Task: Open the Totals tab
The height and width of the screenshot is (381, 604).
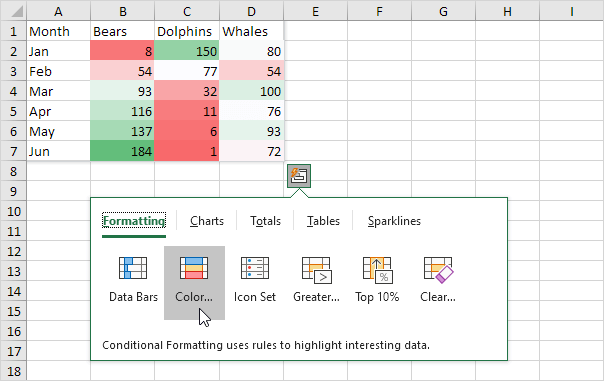Action: (265, 221)
